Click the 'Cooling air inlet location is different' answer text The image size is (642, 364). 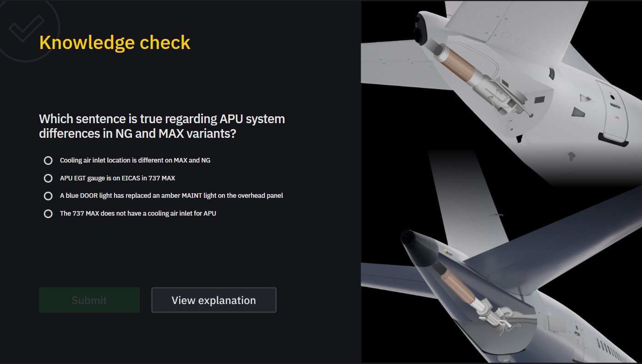(135, 160)
